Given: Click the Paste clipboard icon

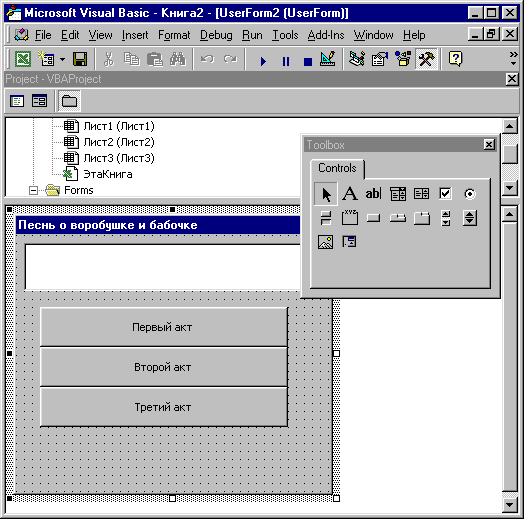Looking at the screenshot, I should [x=154, y=59].
